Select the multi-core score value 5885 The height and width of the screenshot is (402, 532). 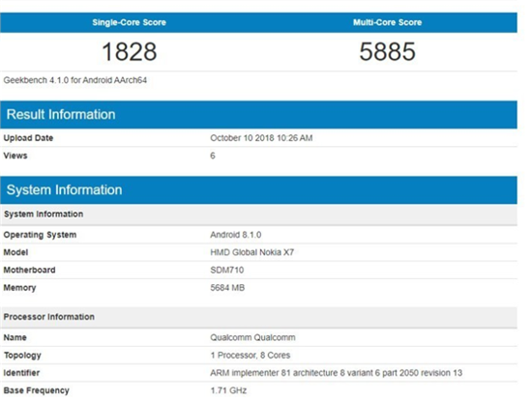point(388,51)
